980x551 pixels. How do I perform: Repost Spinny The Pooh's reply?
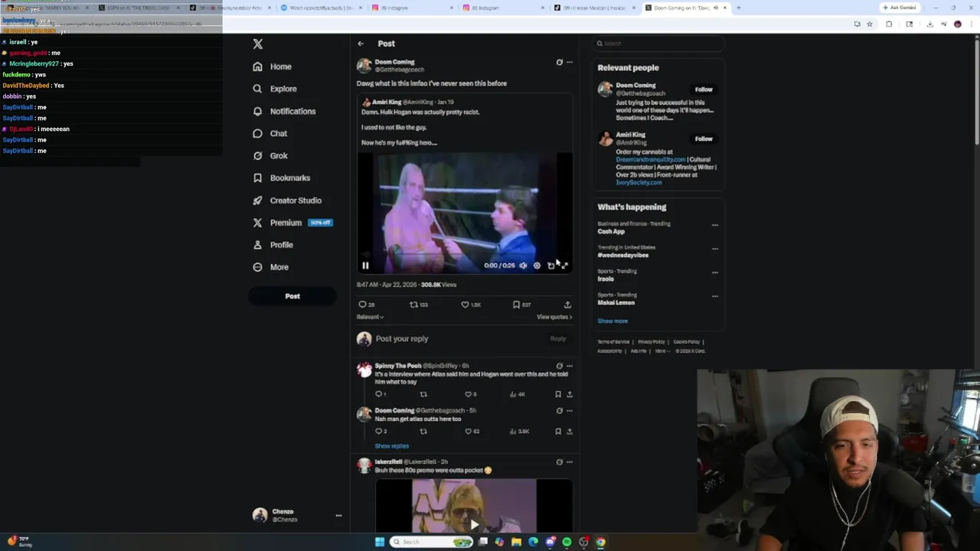[x=423, y=394]
